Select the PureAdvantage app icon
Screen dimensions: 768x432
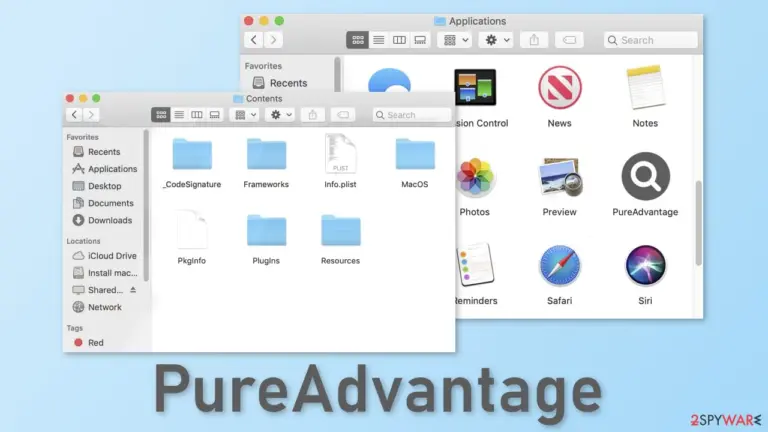click(645, 176)
